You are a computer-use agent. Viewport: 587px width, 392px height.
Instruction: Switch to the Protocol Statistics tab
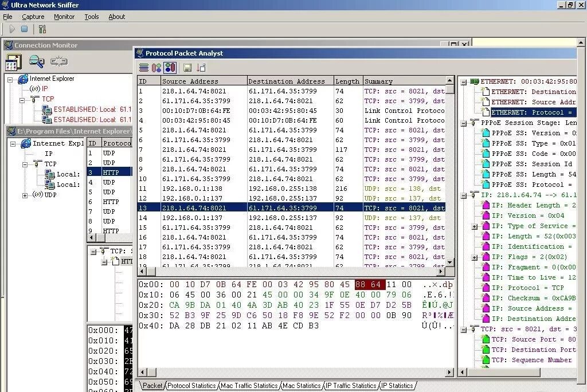point(191,386)
